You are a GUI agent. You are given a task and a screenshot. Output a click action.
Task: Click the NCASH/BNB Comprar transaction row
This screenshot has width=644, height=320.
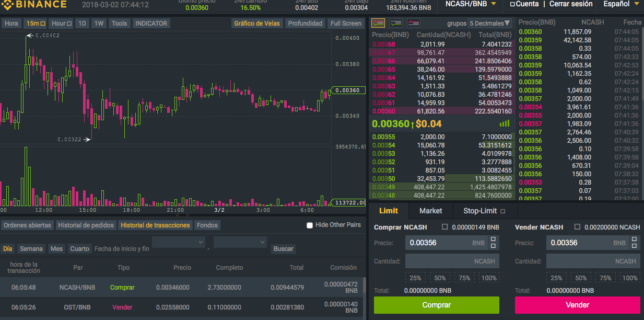point(182,288)
